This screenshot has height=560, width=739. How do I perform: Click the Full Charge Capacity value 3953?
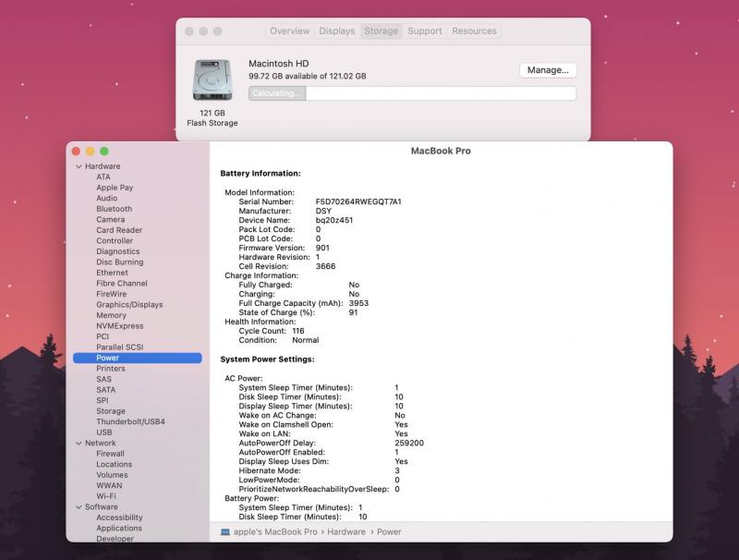tap(358, 303)
